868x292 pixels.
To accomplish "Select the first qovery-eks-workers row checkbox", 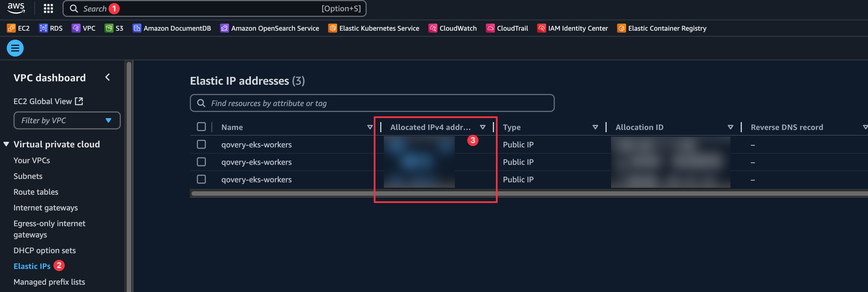I will pos(201,144).
